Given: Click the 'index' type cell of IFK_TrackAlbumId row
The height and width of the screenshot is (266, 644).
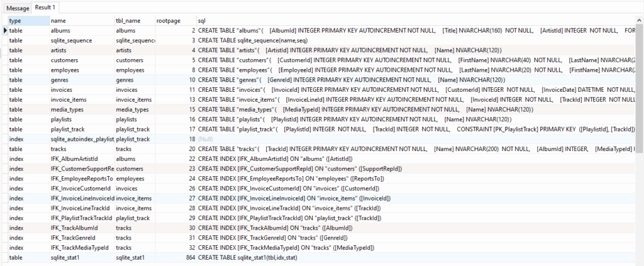Looking at the screenshot, I should click(x=28, y=228).
